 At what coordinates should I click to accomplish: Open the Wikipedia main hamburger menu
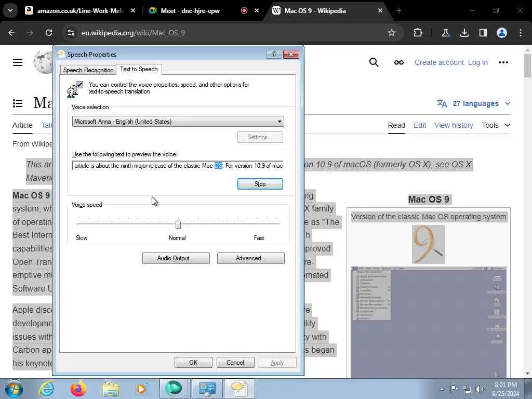click(18, 62)
